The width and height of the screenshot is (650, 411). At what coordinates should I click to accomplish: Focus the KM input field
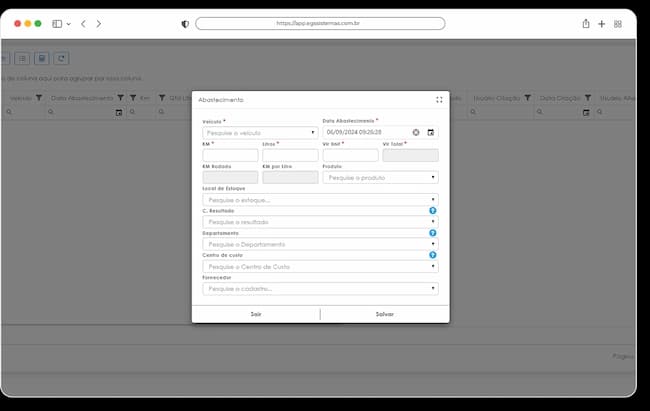point(230,155)
